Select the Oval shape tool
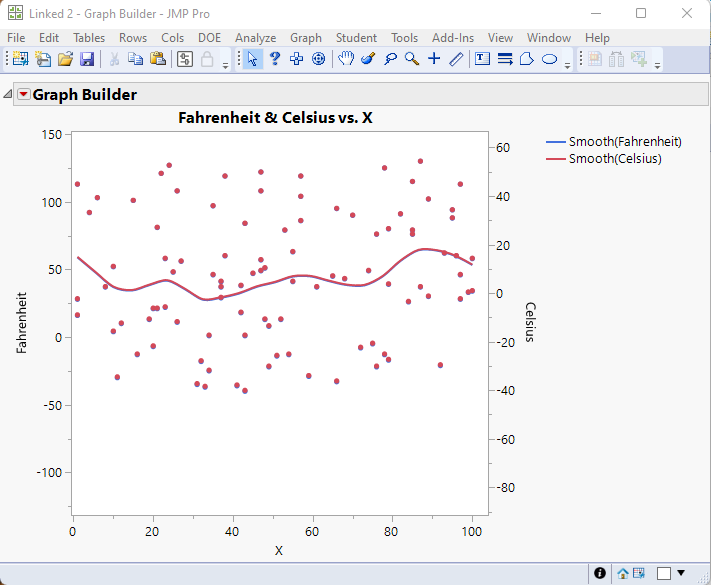Image resolution: width=711 pixels, height=585 pixels. (x=549, y=59)
